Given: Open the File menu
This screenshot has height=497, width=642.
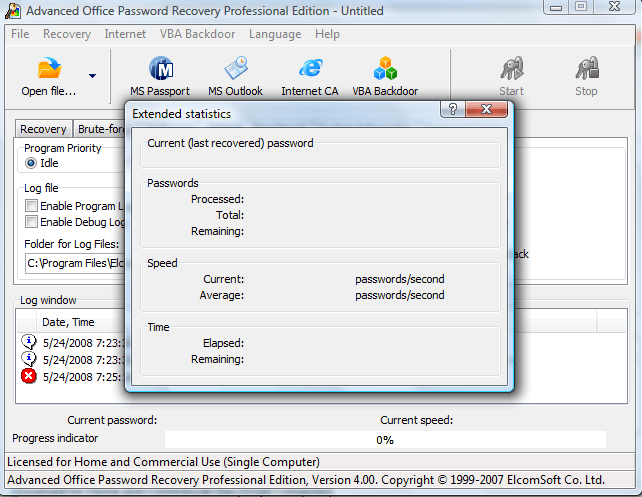Looking at the screenshot, I should pos(20,34).
